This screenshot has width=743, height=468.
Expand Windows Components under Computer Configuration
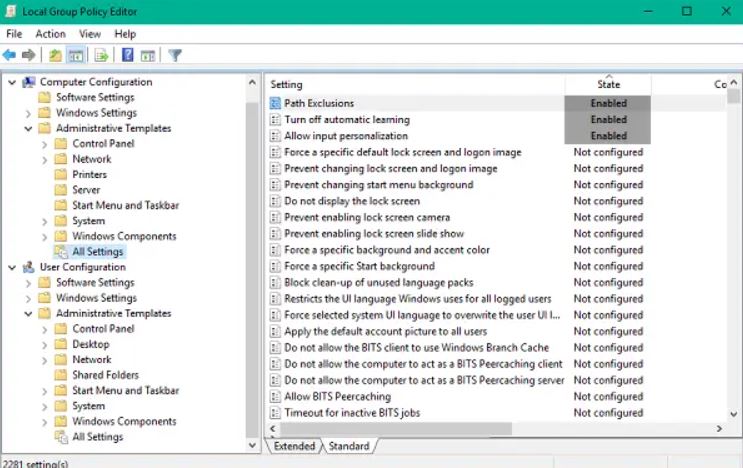click(45, 237)
